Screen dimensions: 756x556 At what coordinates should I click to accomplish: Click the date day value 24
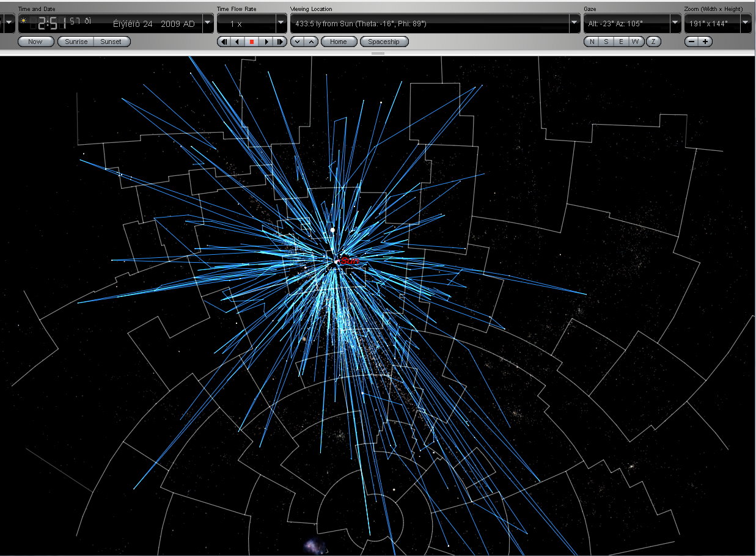(x=147, y=24)
